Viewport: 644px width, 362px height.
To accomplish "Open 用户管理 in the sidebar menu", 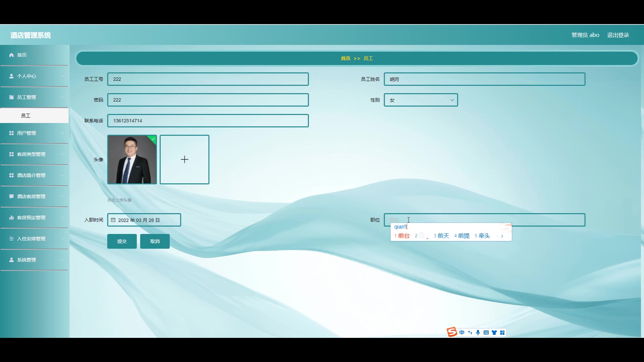I will click(x=34, y=133).
